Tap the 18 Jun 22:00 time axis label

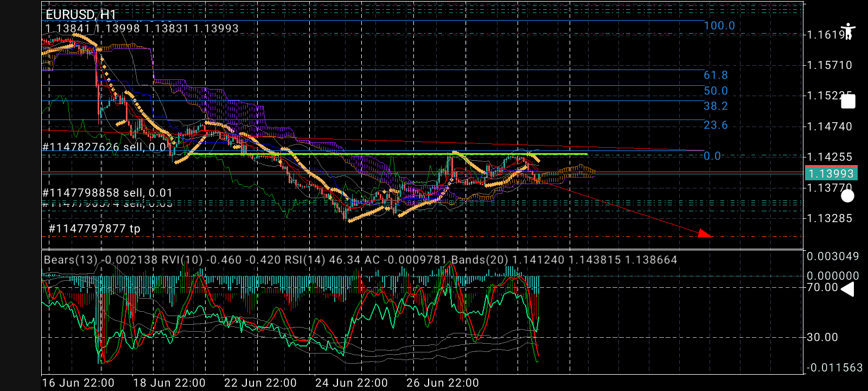[x=169, y=383]
